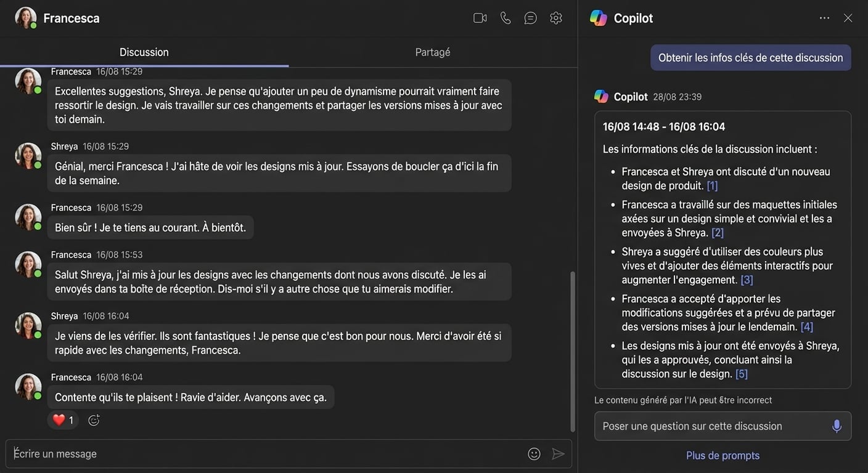Start a video call with Francesca
The height and width of the screenshot is (473, 868).
480,17
